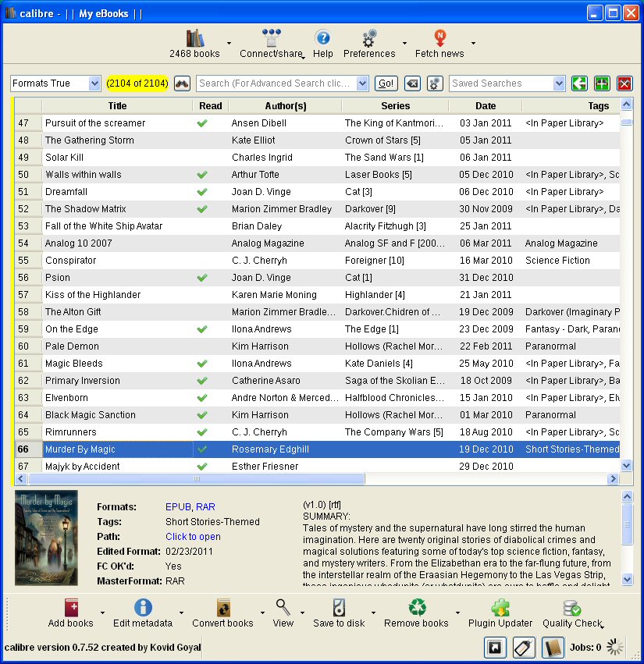This screenshot has height=664, width=644.
Task: Click Edit metadata icon
Action: pos(143,608)
